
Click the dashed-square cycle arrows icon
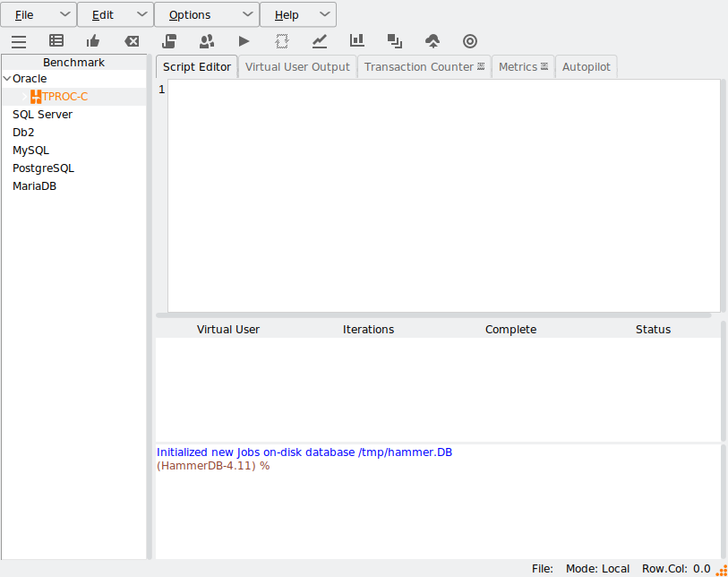282,41
